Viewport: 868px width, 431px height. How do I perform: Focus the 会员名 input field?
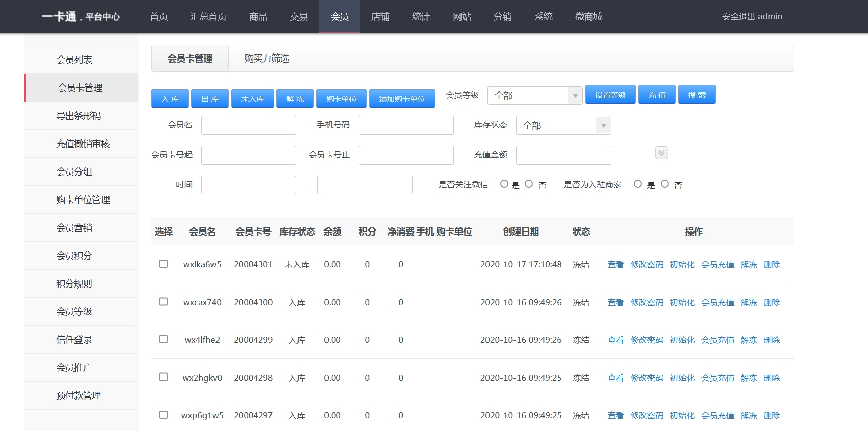coord(249,125)
